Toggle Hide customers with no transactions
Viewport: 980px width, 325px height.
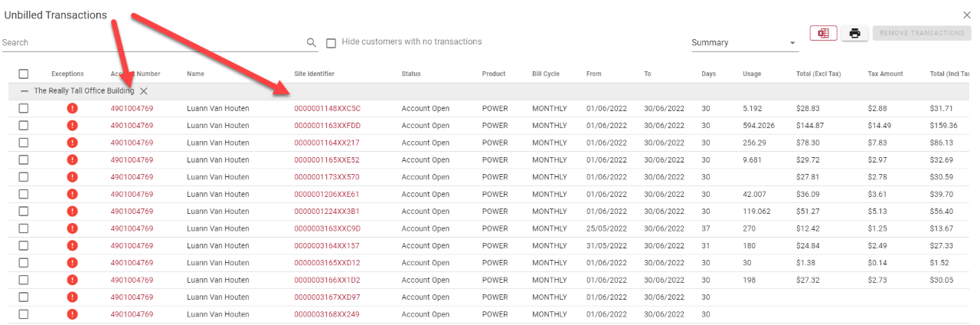(x=331, y=43)
